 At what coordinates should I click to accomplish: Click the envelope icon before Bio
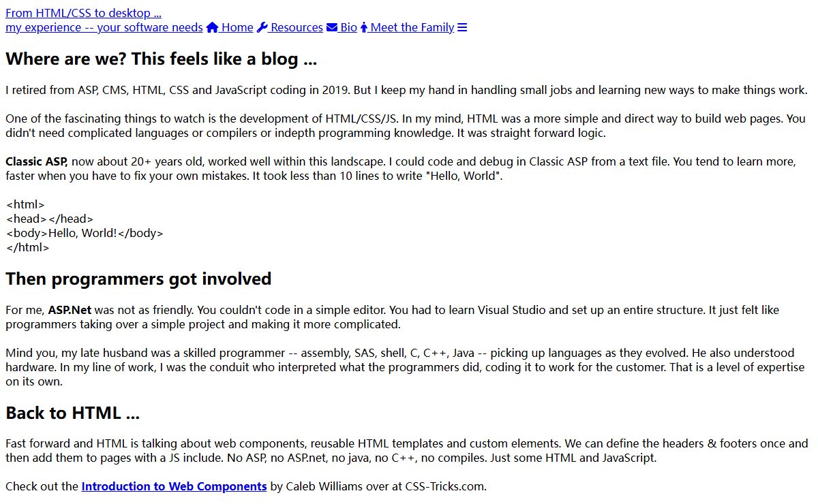pos(332,27)
